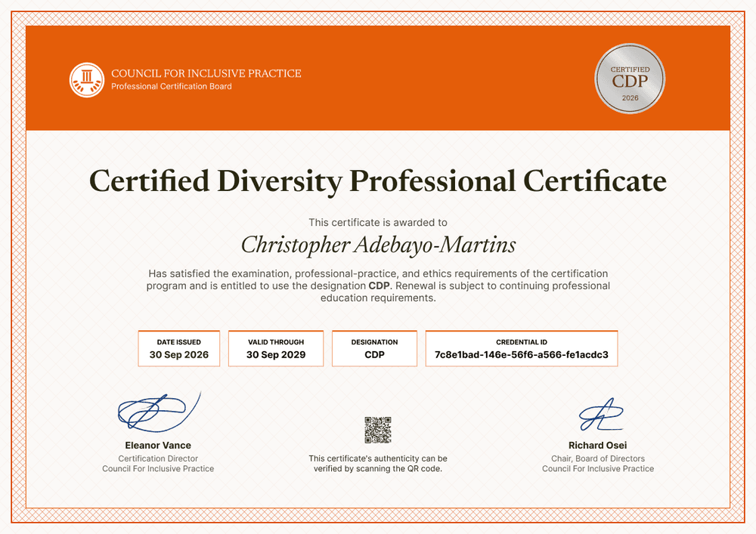The height and width of the screenshot is (534, 756).
Task: Click the "Certification Director" title text
Action: click(x=158, y=459)
